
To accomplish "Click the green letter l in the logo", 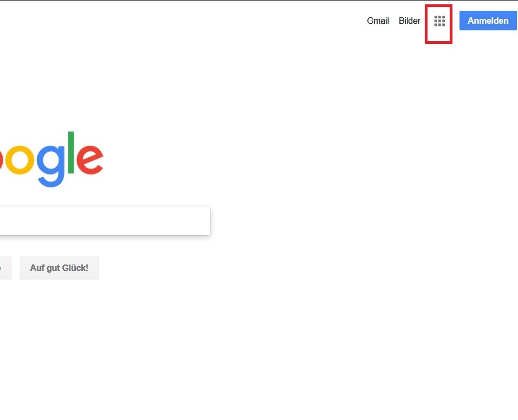I will 71,152.
